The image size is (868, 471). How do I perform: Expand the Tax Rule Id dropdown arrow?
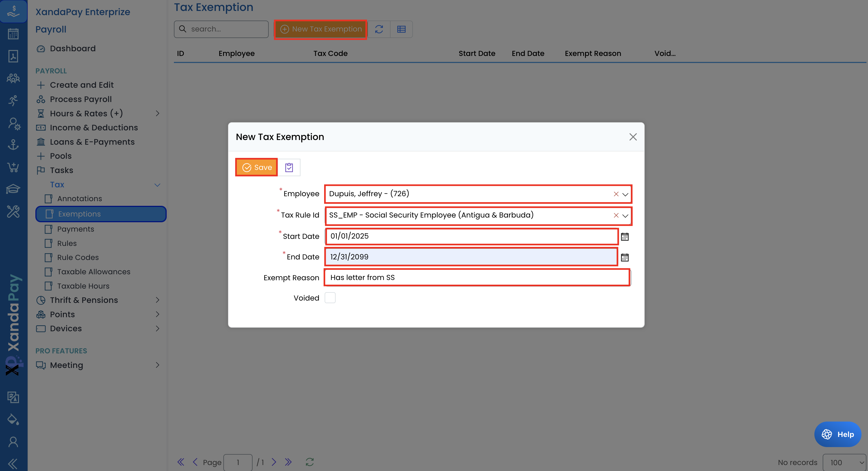click(625, 215)
